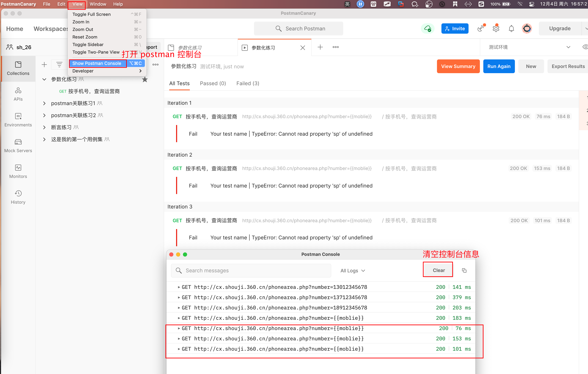
Task: Expand the number=13712345678 console log entry
Action: (179, 297)
